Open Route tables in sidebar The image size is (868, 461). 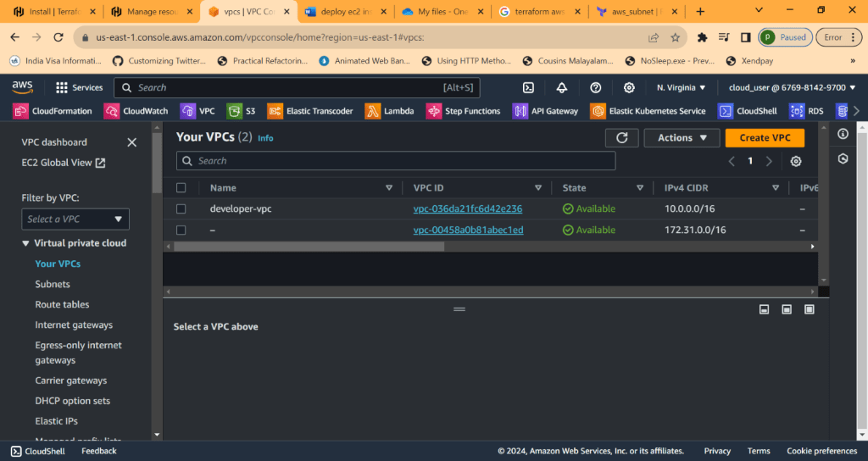click(62, 304)
